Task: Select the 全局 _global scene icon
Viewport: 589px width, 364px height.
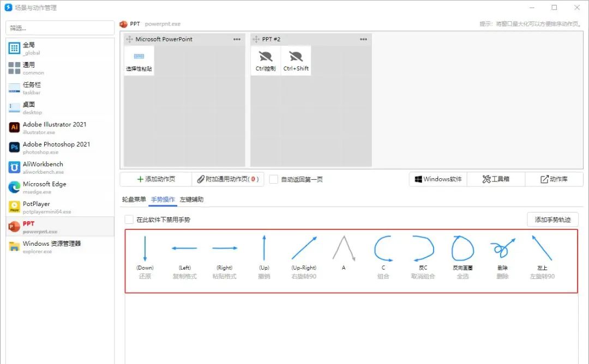Action: pyautogui.click(x=14, y=48)
